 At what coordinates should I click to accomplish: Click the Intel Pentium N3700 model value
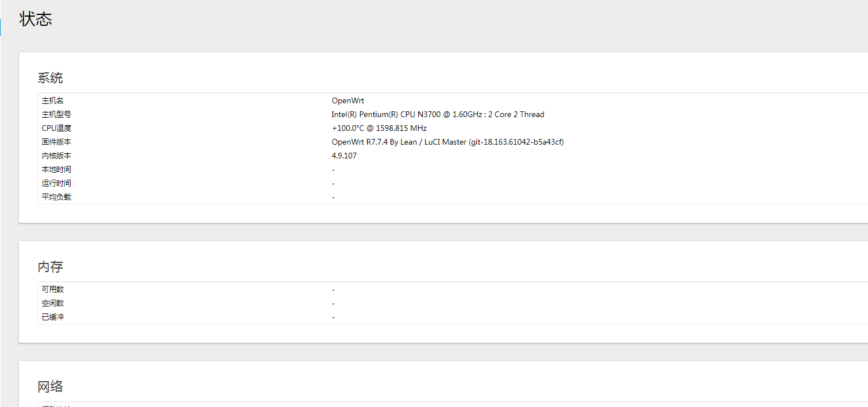(x=438, y=114)
